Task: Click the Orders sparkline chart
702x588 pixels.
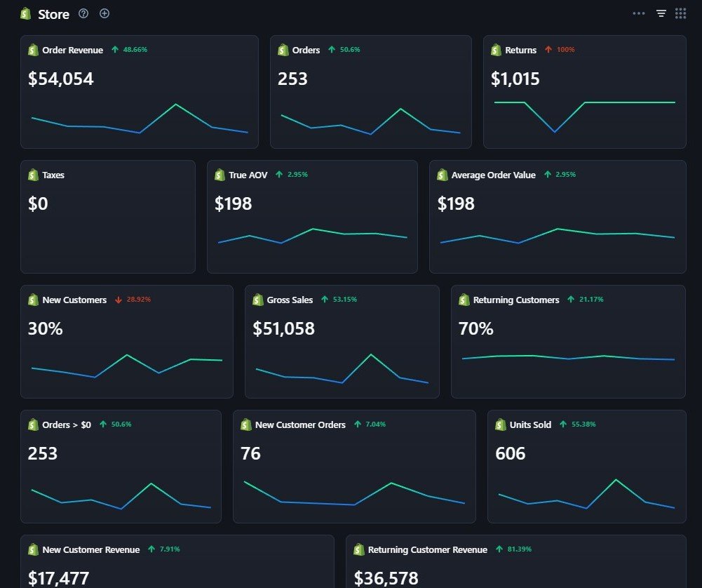Action: click(x=370, y=122)
